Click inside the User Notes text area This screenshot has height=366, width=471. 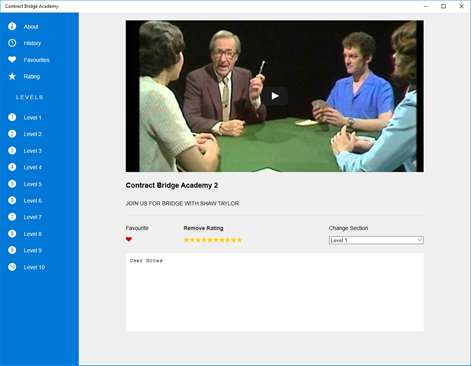(x=275, y=292)
